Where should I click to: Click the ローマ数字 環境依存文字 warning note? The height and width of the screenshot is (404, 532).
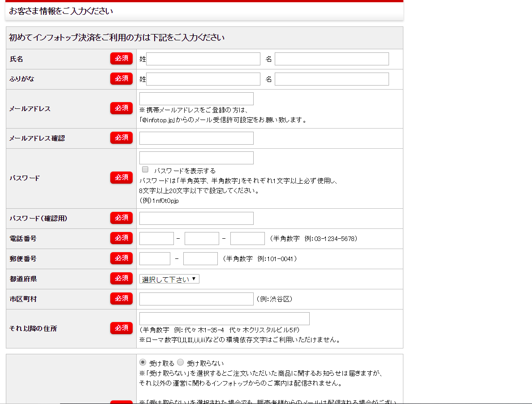[240, 340]
